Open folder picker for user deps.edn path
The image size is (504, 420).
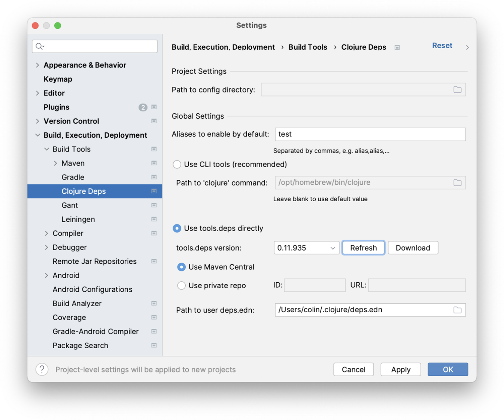[x=458, y=310]
